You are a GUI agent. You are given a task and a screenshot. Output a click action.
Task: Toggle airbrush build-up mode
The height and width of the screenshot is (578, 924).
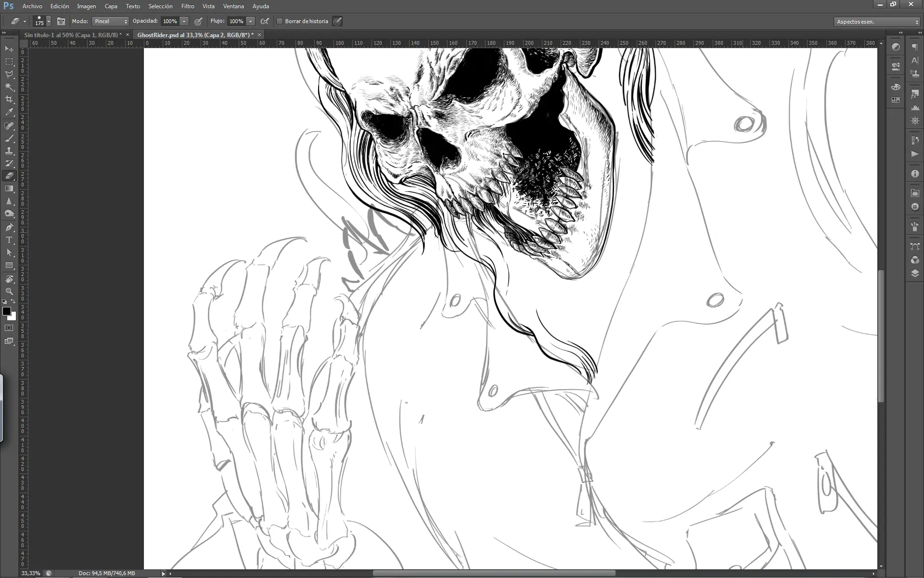(264, 21)
